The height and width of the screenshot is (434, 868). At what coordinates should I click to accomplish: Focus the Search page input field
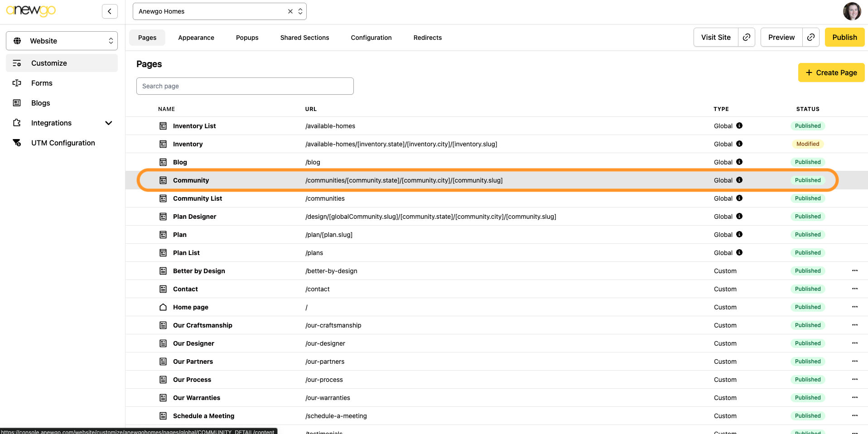click(x=245, y=86)
